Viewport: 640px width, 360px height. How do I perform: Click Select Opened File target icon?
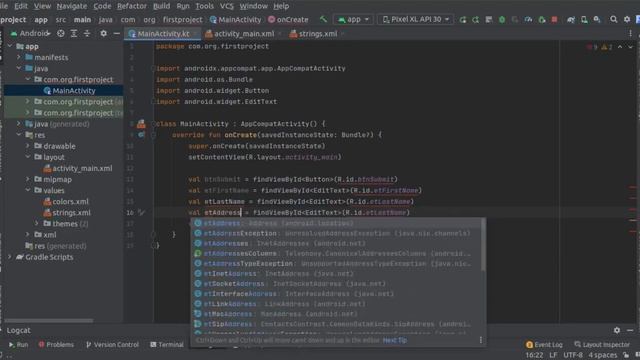[x=60, y=33]
